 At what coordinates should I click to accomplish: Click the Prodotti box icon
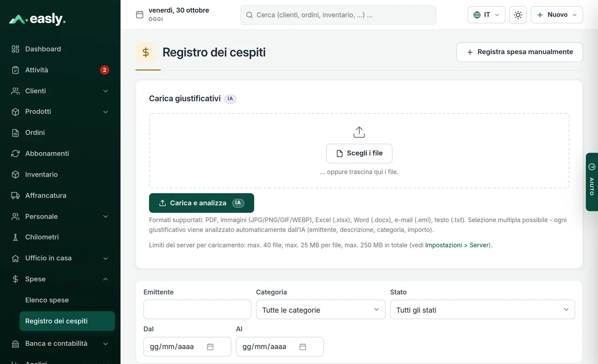coord(15,112)
